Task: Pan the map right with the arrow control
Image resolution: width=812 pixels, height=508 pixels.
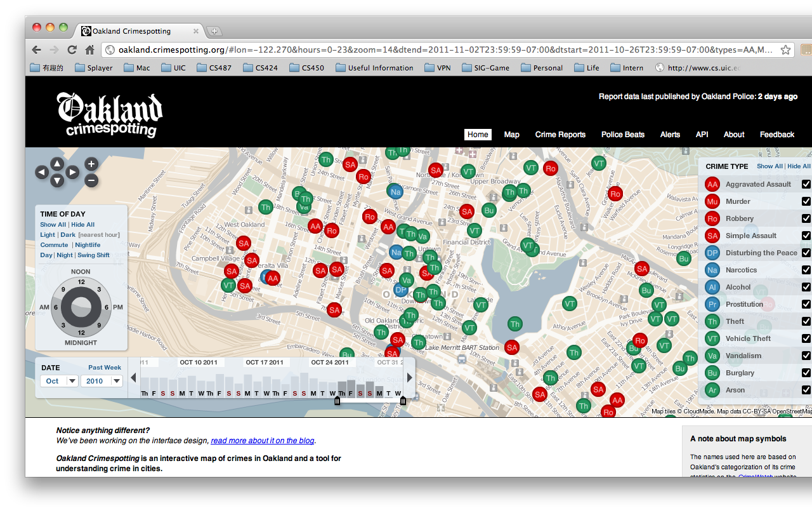Action: coord(72,172)
